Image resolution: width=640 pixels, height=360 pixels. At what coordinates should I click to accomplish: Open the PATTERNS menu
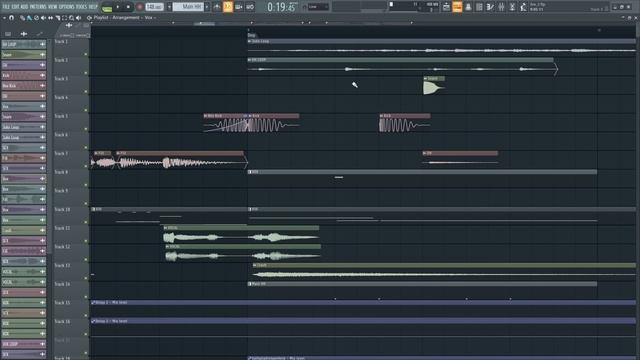coord(38,7)
